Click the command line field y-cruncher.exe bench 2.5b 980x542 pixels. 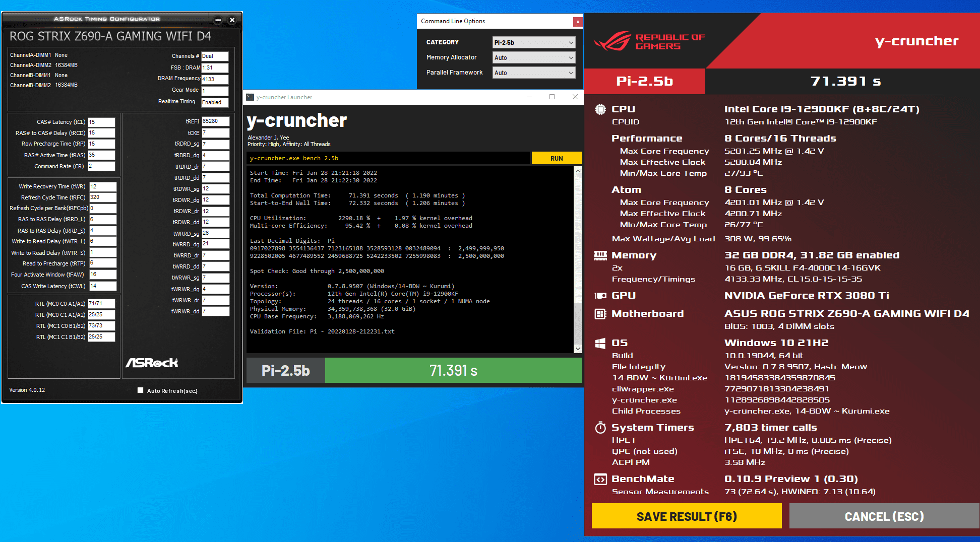(388, 158)
